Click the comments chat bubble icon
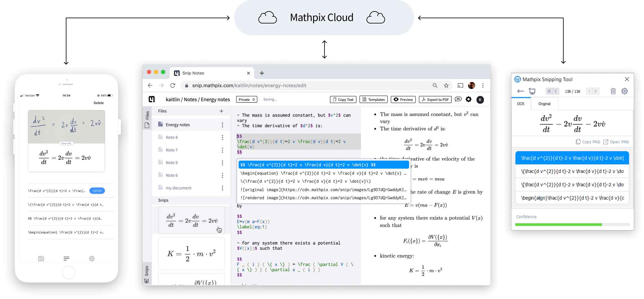The image size is (644, 299). 458,99
